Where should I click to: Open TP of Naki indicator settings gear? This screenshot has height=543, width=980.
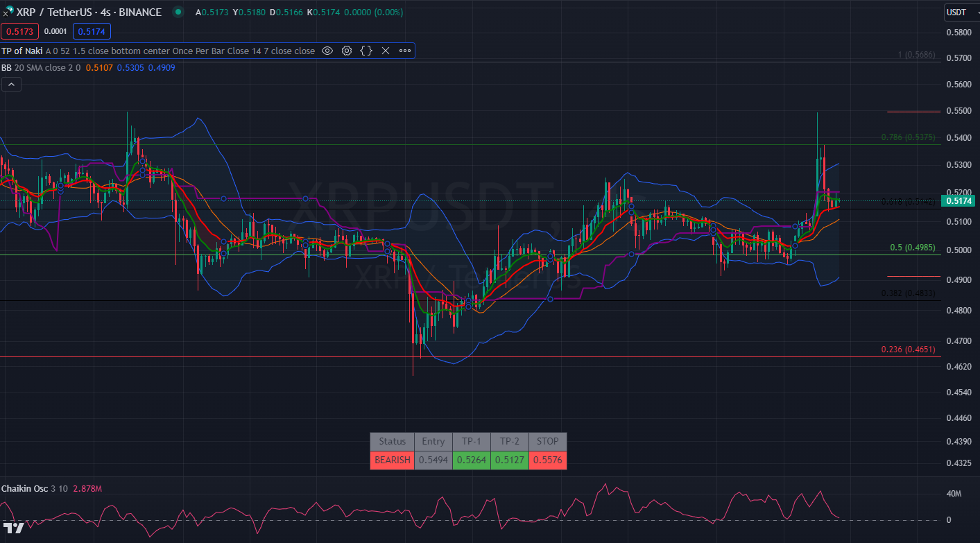(x=347, y=51)
